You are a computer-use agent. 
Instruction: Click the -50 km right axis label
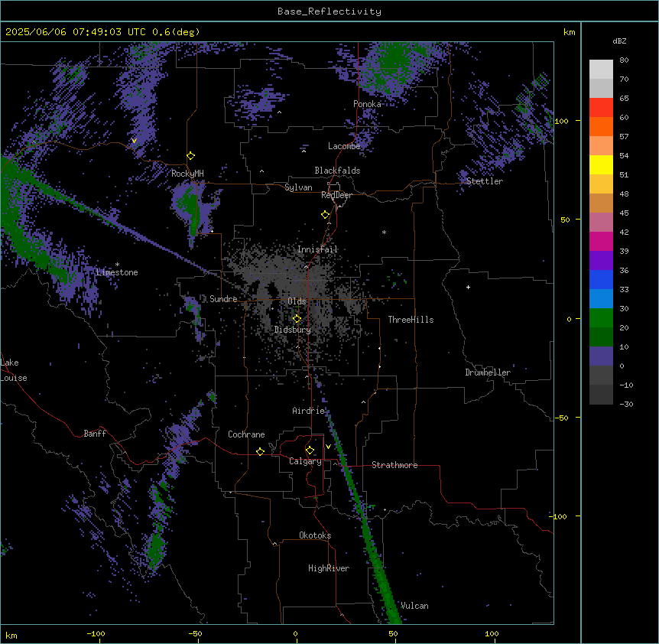pos(561,418)
